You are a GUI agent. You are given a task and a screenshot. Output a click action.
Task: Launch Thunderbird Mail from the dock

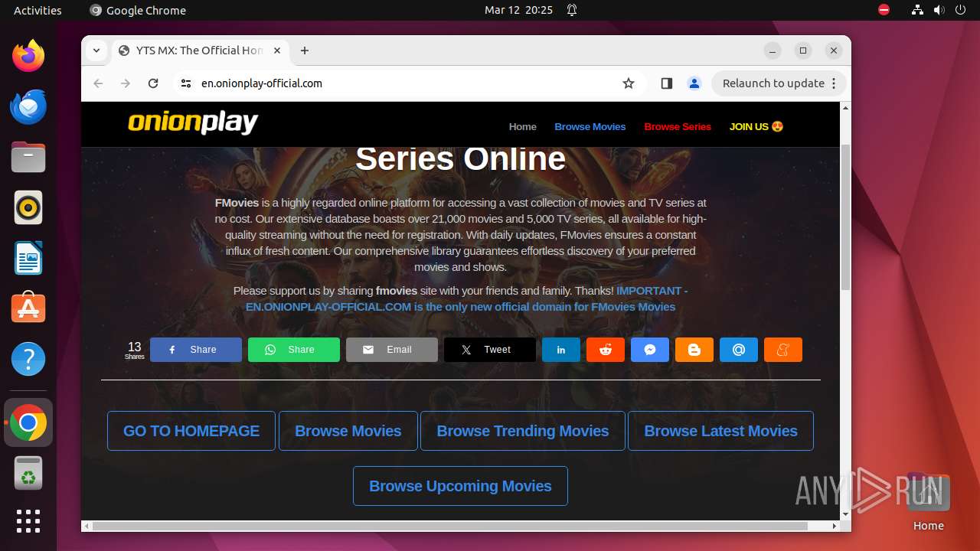coord(28,106)
